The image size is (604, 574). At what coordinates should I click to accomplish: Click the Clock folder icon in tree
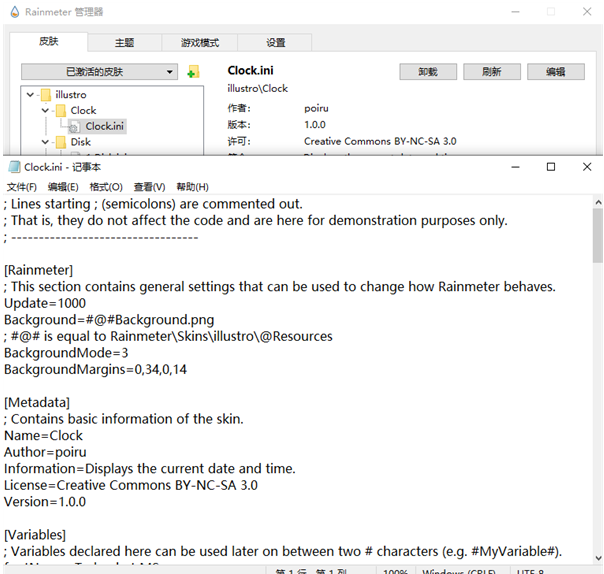click(61, 111)
